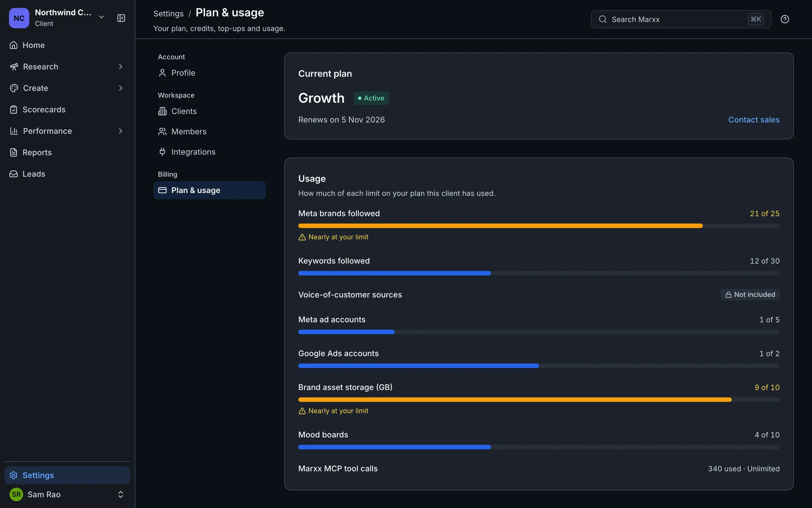Image resolution: width=812 pixels, height=508 pixels.
Task: Click the Settings breadcrumb link
Action: click(168, 14)
